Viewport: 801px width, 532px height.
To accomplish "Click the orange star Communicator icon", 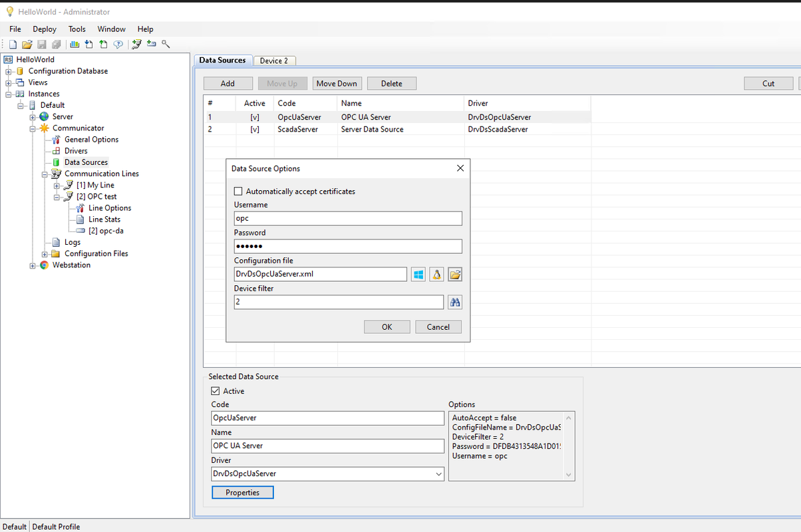I will coord(44,128).
